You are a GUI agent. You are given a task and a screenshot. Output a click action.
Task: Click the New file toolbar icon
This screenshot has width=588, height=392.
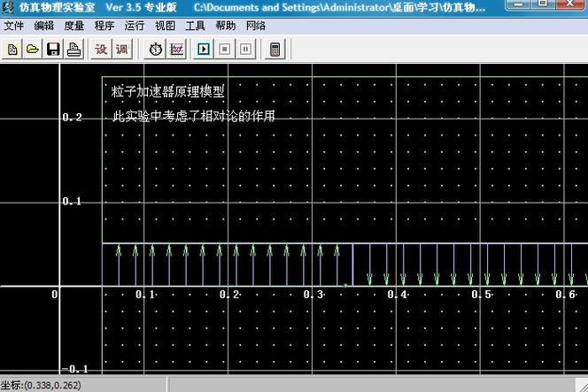click(x=12, y=49)
